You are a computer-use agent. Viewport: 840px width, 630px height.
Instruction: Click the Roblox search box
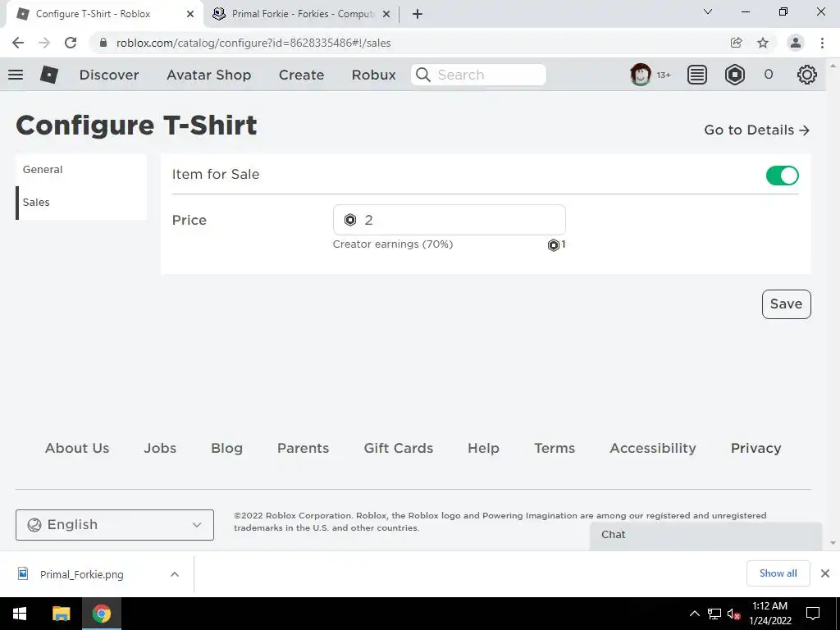tap(478, 75)
